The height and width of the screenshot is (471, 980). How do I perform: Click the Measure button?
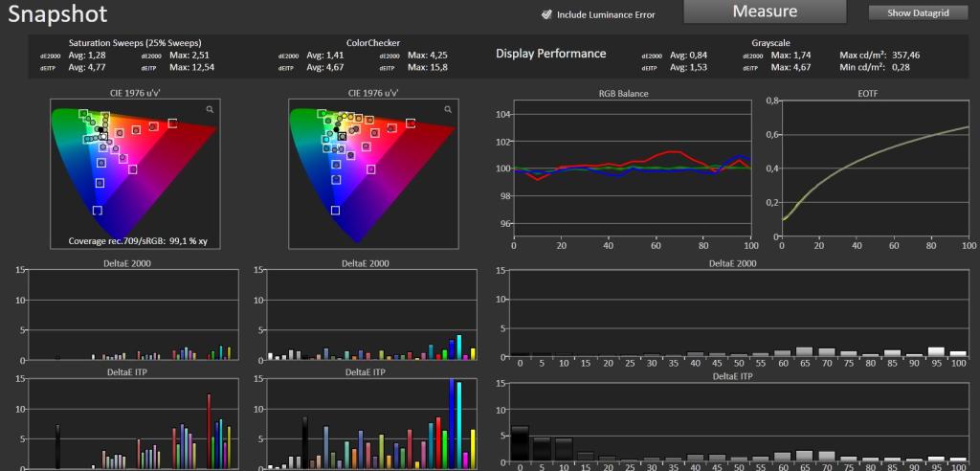click(x=765, y=11)
